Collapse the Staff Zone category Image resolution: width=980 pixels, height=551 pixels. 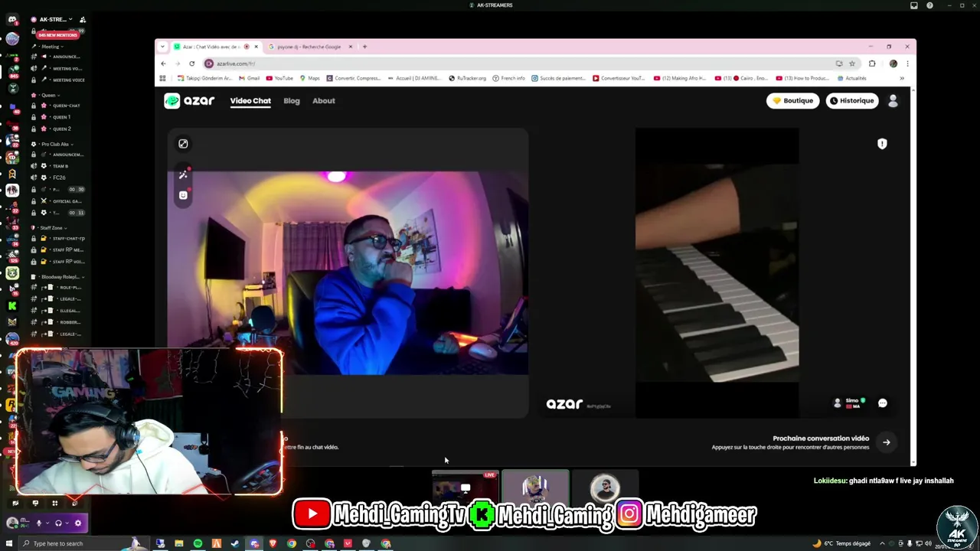click(51, 227)
